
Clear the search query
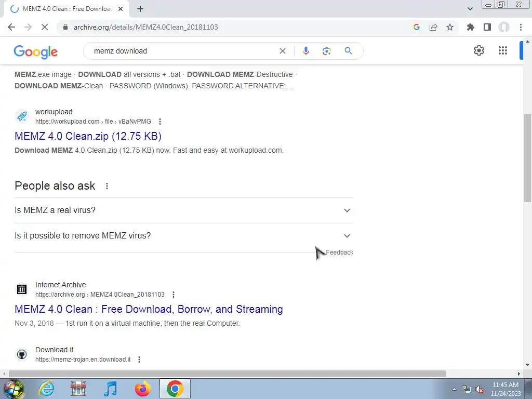pyautogui.click(x=282, y=51)
